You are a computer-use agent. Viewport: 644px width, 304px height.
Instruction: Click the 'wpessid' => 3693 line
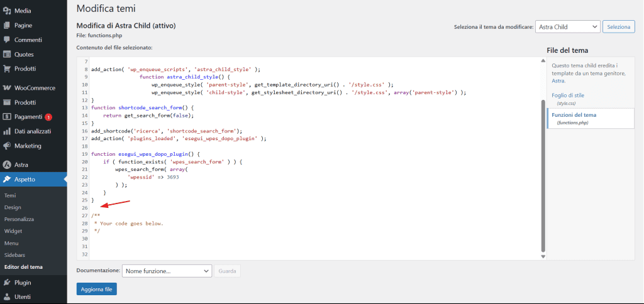(153, 177)
